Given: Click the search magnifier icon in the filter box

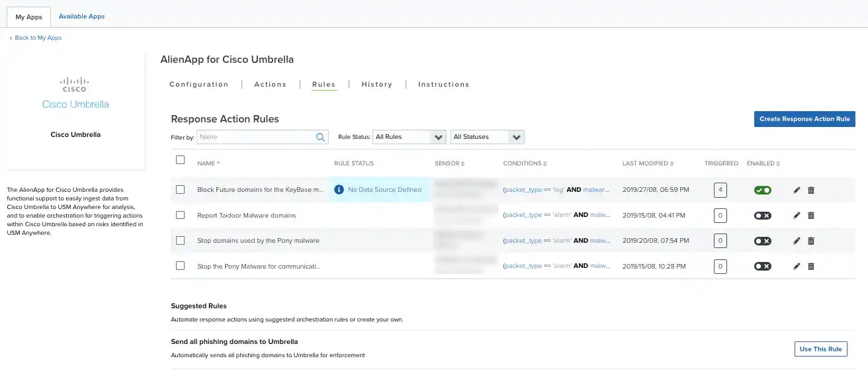Looking at the screenshot, I should [321, 137].
